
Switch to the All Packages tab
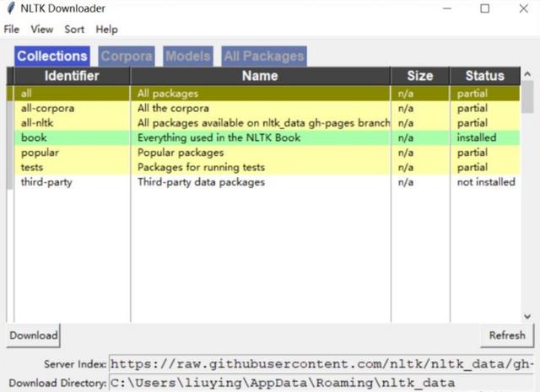coord(264,56)
